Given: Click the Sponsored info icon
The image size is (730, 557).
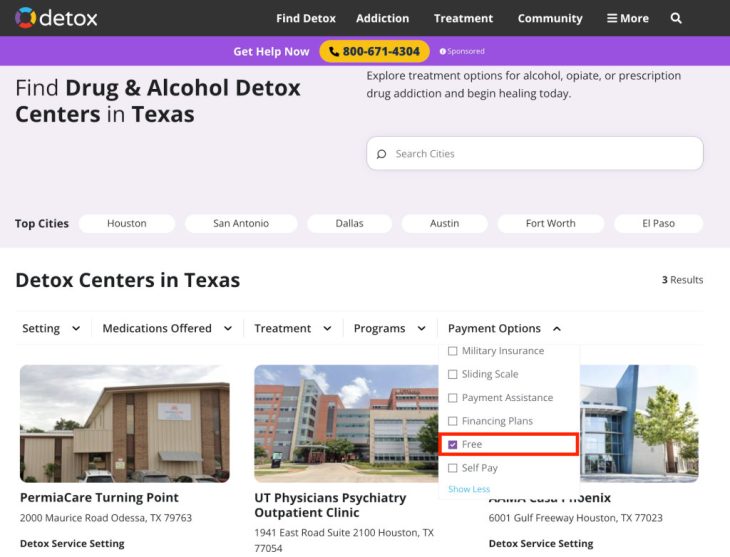Looking at the screenshot, I should [x=442, y=51].
